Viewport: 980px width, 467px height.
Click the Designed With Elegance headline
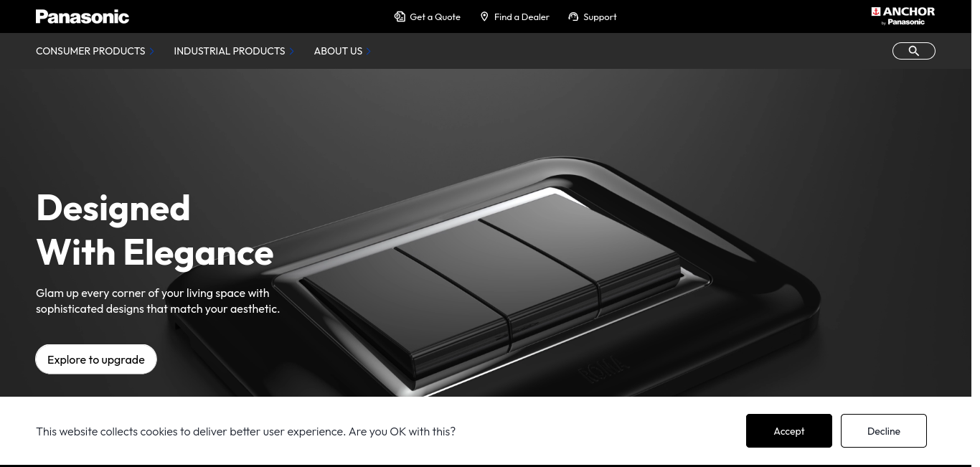point(155,230)
